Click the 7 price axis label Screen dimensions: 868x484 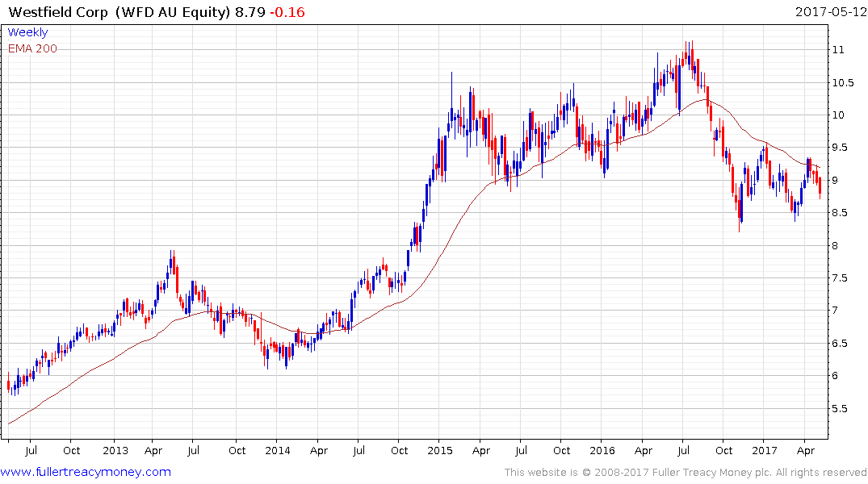click(x=836, y=311)
